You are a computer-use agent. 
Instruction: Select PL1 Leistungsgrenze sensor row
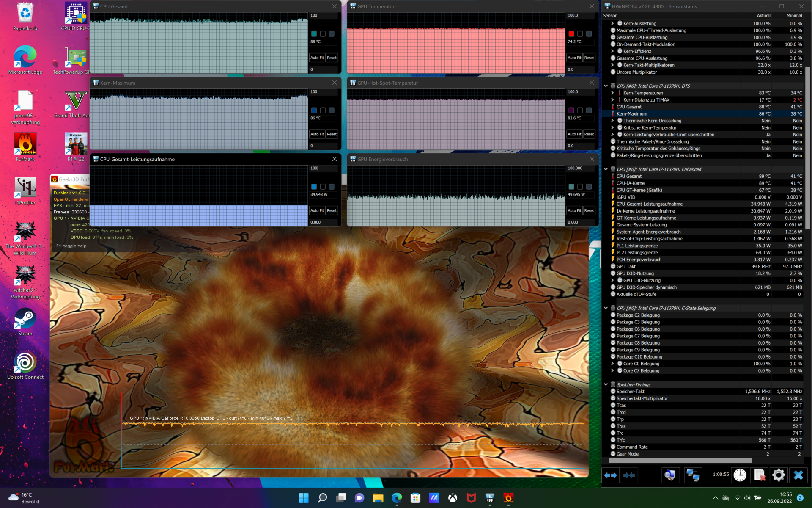point(703,246)
